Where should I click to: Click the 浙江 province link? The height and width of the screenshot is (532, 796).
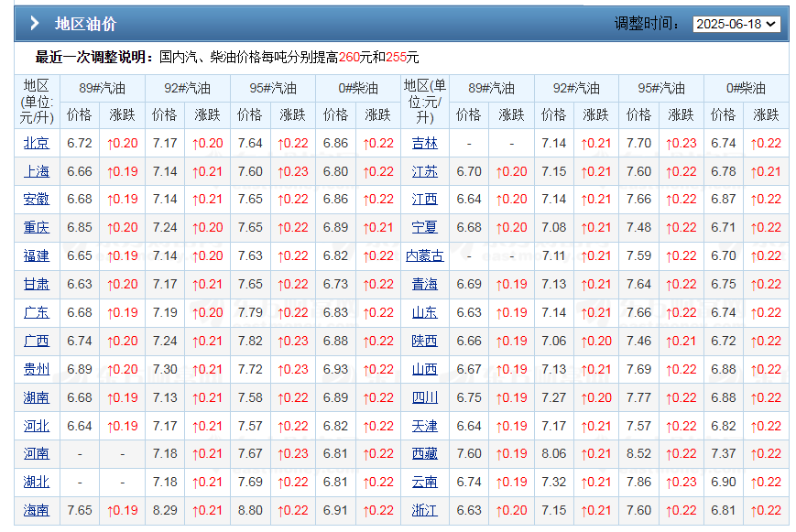coord(425,510)
